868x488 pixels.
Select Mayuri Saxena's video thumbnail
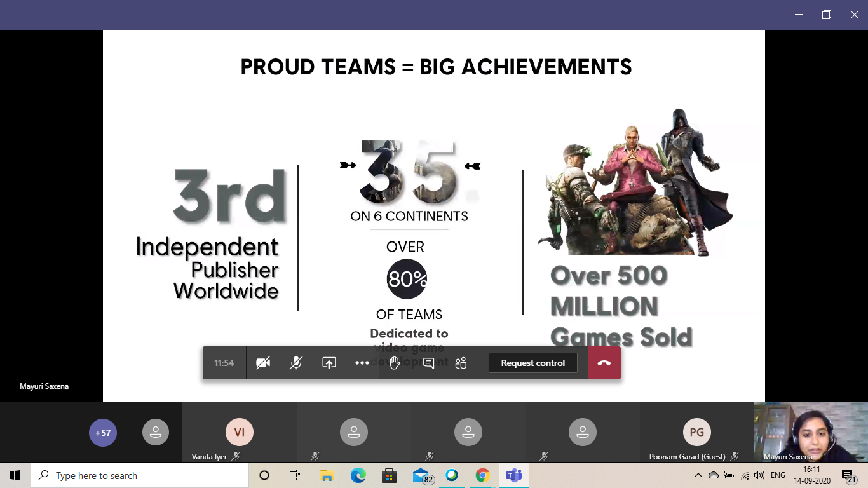(811, 432)
